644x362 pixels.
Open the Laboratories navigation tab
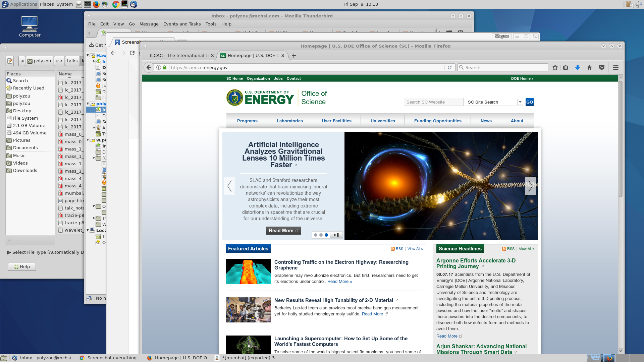pyautogui.click(x=290, y=121)
